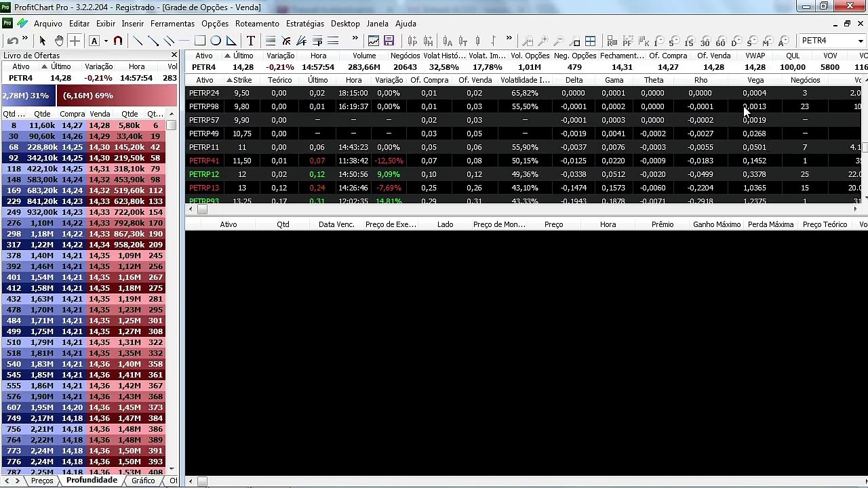Click the red sell-side 69% bar

(x=117, y=96)
